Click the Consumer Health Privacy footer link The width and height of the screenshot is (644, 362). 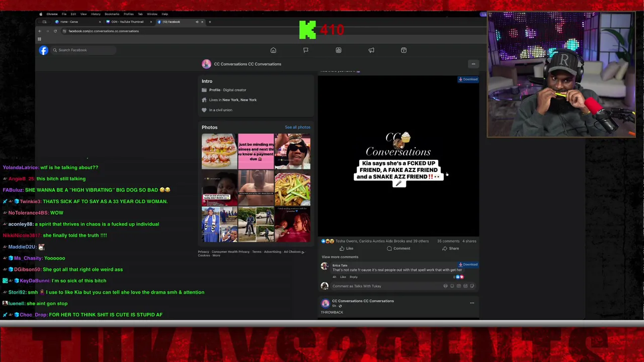[230, 252]
